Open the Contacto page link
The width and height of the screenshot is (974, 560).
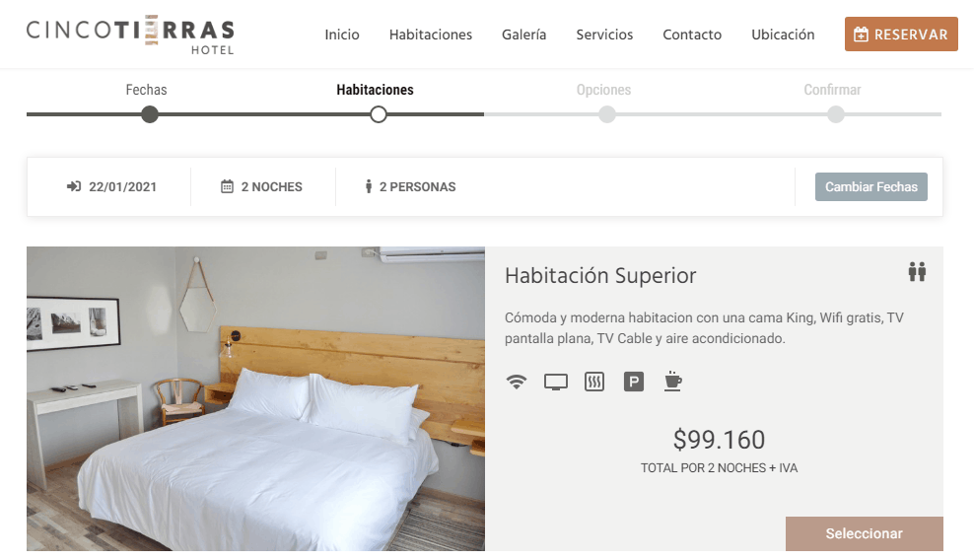(692, 35)
